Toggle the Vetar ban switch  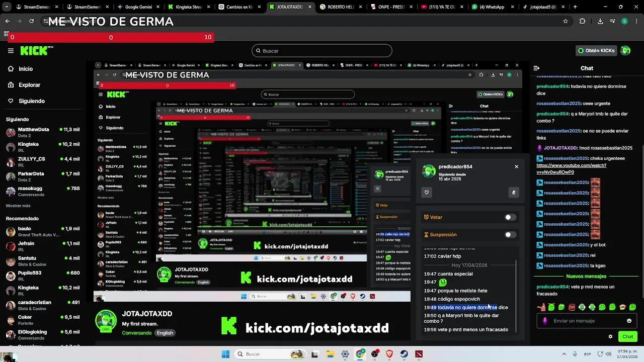[511, 217]
